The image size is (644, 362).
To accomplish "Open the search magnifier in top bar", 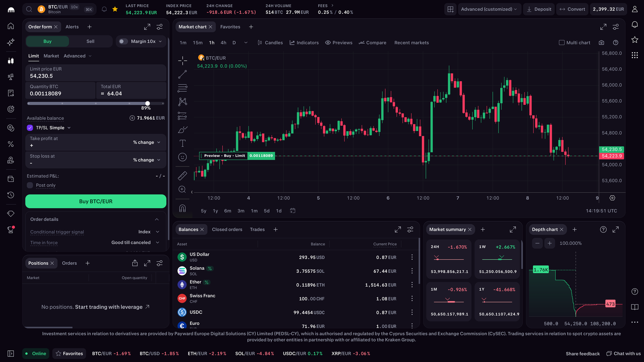I will pos(29,9).
